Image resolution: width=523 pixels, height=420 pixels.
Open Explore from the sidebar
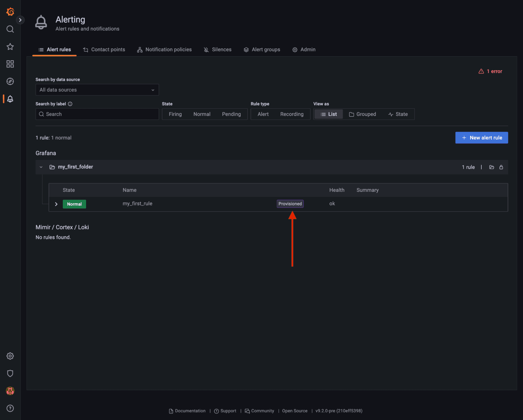tap(10, 81)
